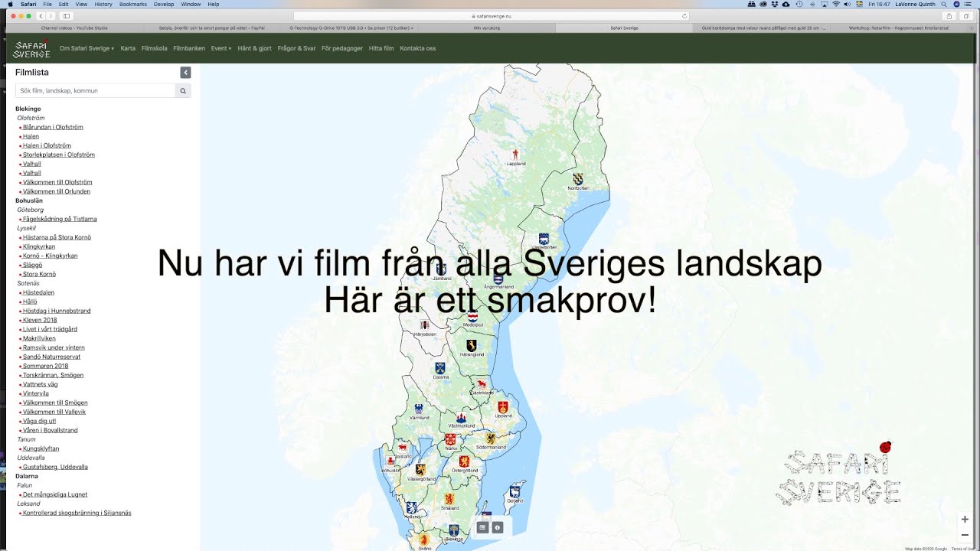Open the Det mångsidiga Lugnet link
This screenshot has width=980, height=551.
click(x=55, y=494)
